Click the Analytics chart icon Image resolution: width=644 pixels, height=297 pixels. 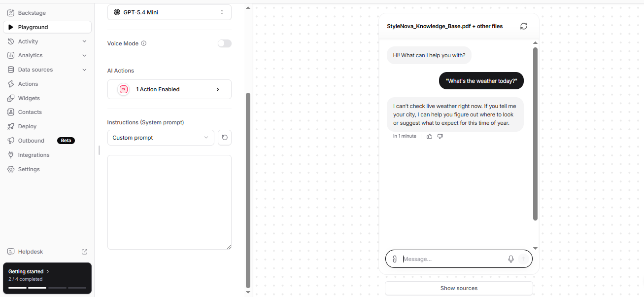coord(11,55)
